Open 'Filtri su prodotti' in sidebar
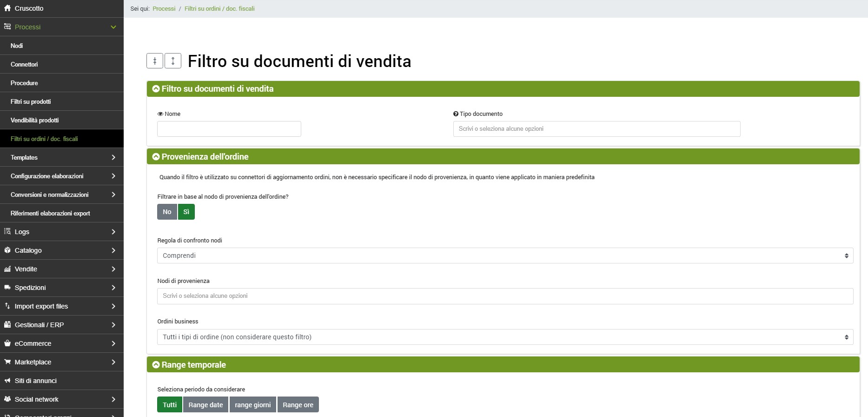The height and width of the screenshot is (417, 868). 31,101
